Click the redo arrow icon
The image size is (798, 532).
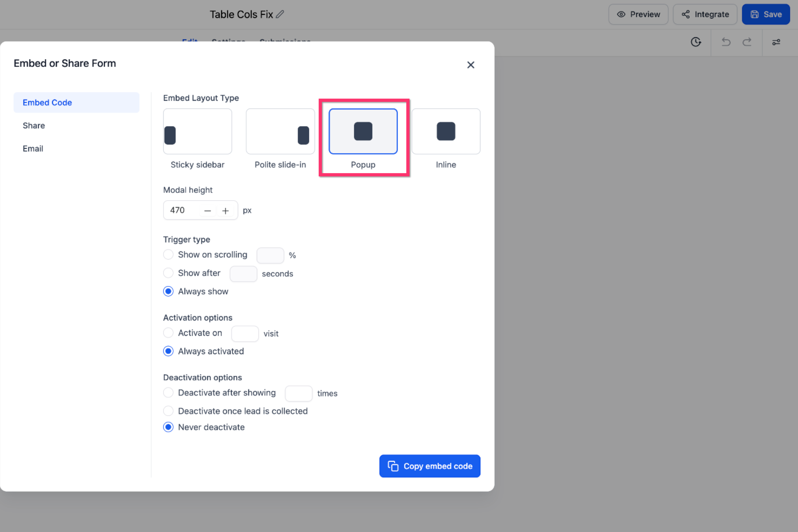(747, 42)
